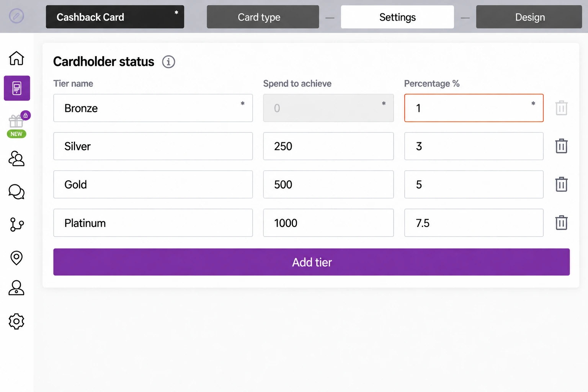
Task: Switch to the Card type tab
Action: (x=263, y=17)
